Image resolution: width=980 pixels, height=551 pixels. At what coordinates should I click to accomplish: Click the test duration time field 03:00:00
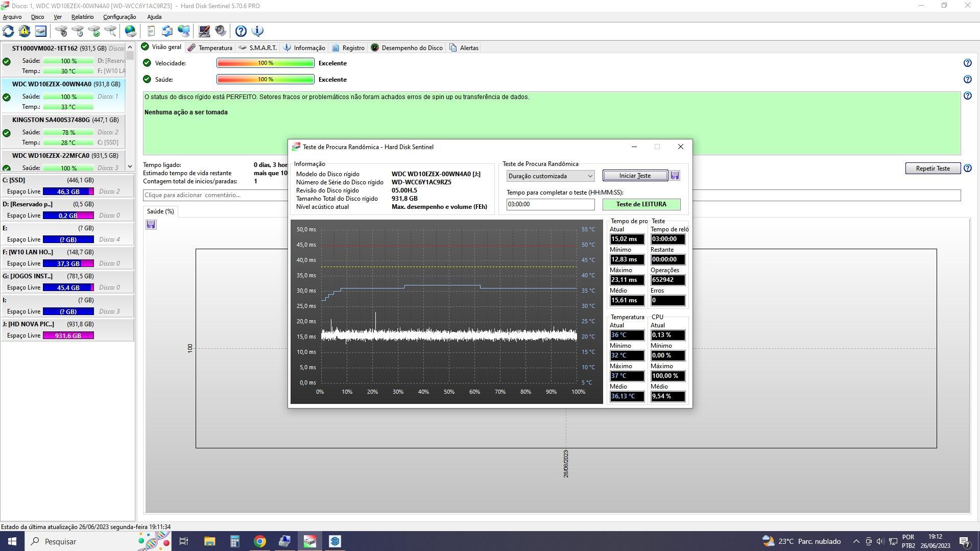click(x=551, y=204)
